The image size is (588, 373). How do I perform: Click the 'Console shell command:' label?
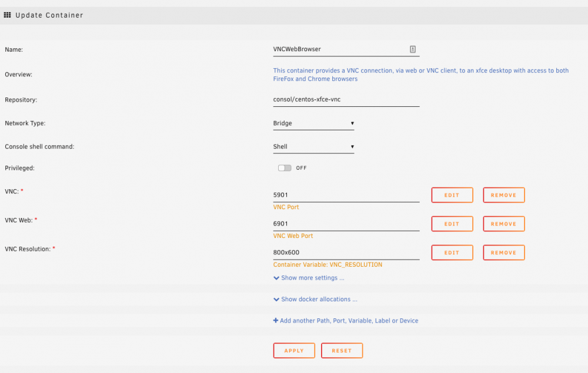39,146
